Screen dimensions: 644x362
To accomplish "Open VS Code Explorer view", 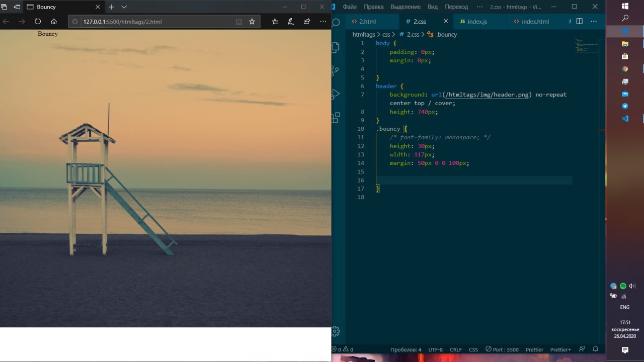I will pyautogui.click(x=336, y=48).
